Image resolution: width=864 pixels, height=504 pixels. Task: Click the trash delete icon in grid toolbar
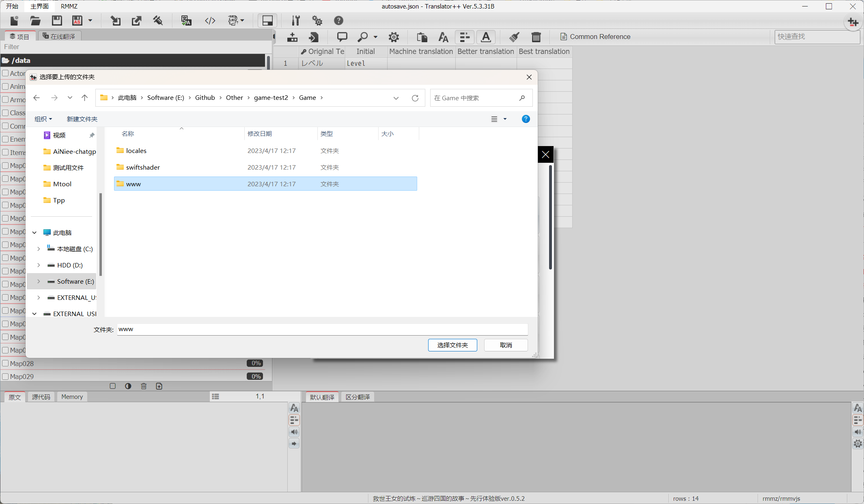click(x=536, y=37)
